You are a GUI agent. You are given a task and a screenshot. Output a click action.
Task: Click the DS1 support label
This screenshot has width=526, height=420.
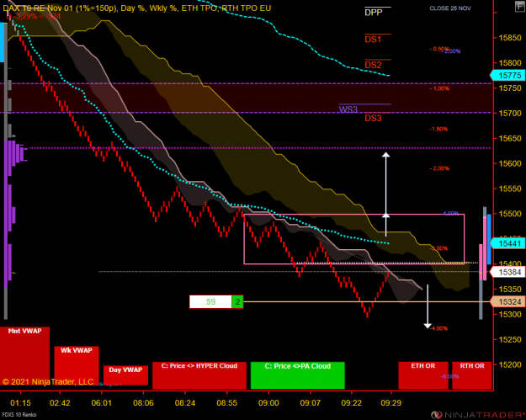click(x=373, y=40)
